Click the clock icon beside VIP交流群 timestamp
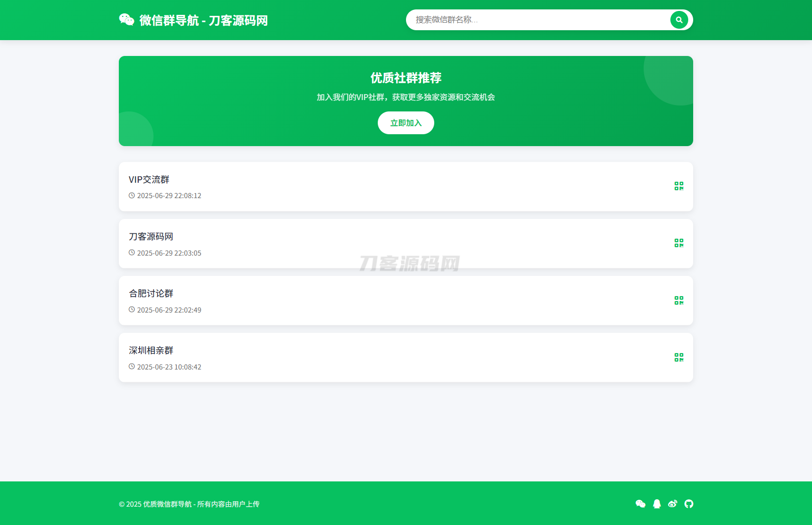The image size is (812, 525). click(131, 195)
